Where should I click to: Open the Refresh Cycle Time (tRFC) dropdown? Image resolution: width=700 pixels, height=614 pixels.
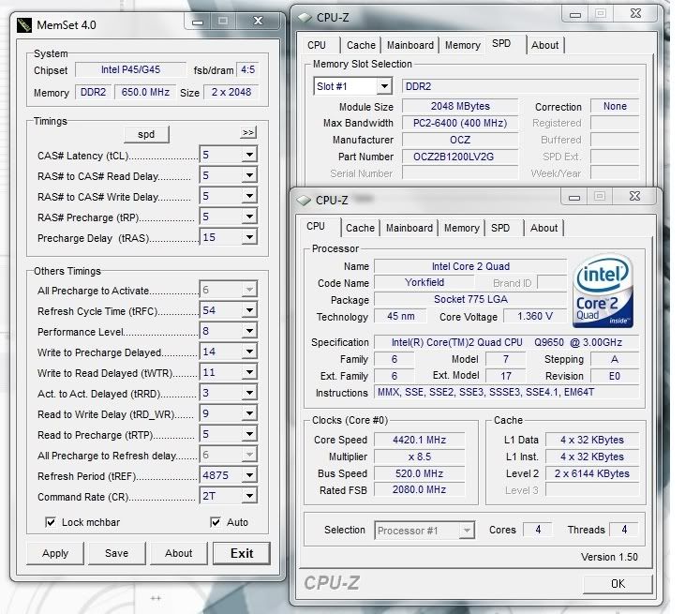pyautogui.click(x=249, y=310)
